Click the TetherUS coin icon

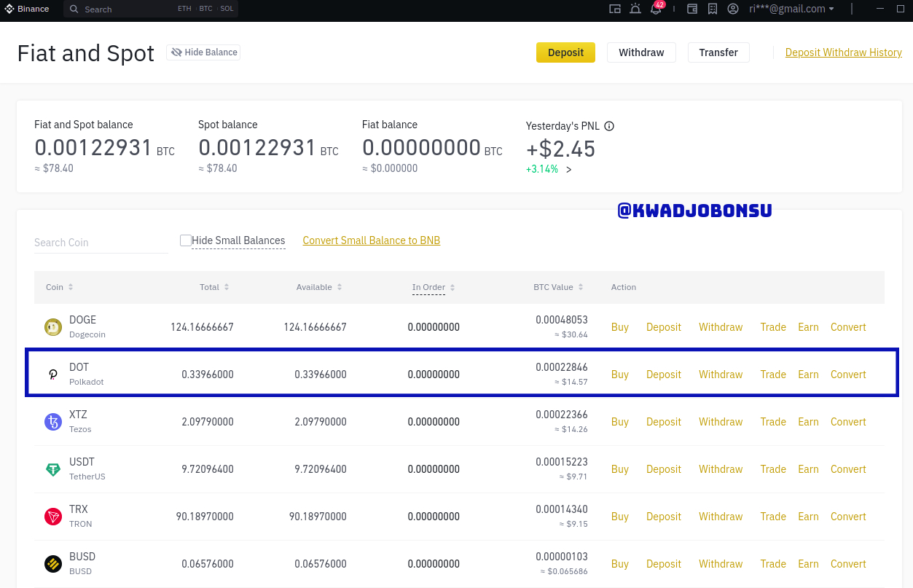53,469
